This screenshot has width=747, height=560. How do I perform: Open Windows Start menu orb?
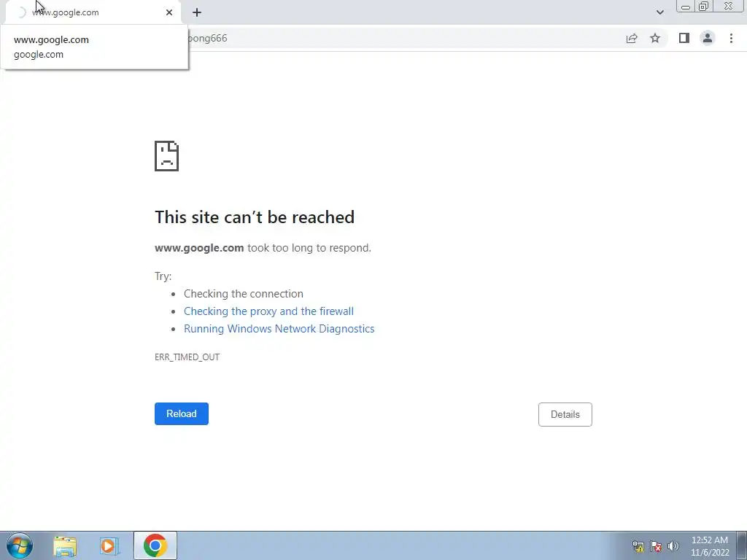pyautogui.click(x=20, y=545)
